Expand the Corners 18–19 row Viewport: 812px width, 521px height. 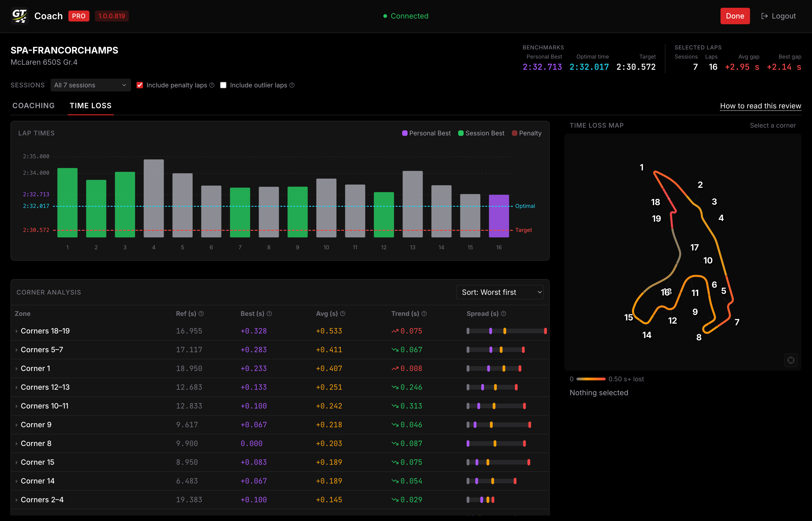pos(16,331)
